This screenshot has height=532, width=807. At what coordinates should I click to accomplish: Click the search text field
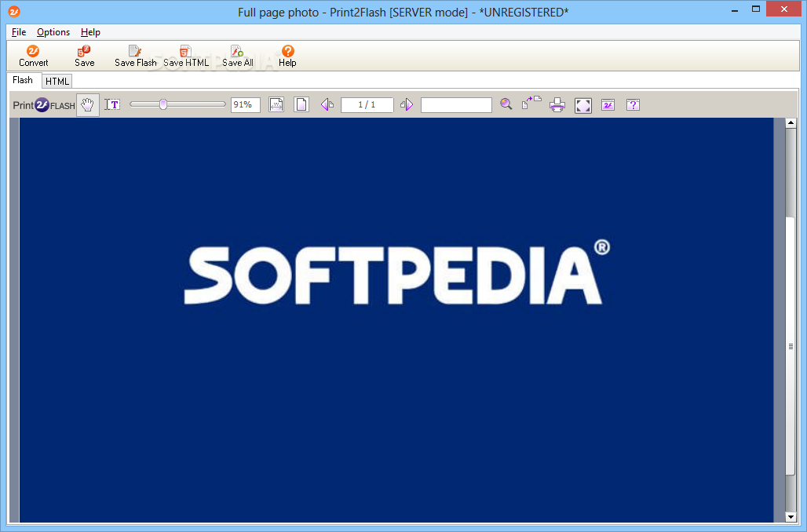pos(456,105)
